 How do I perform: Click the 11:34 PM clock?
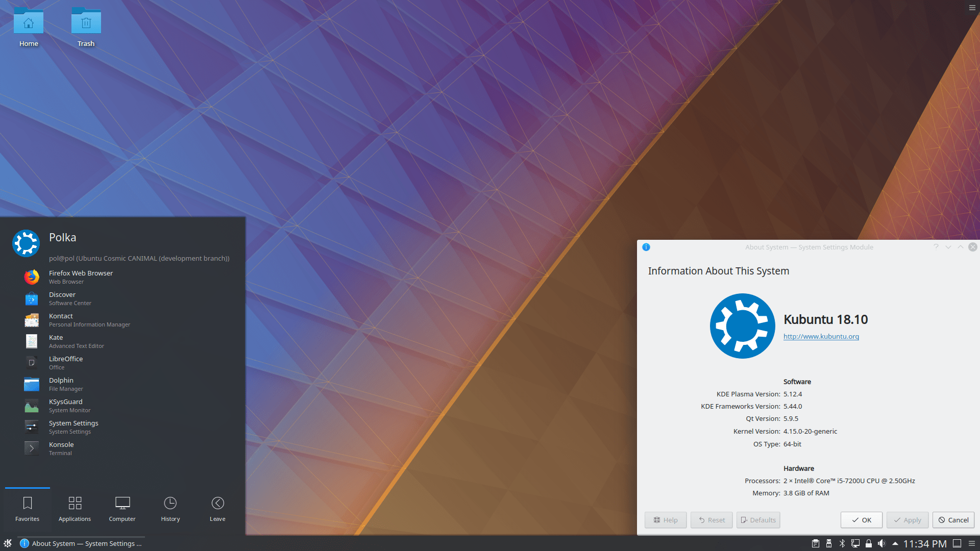point(925,544)
